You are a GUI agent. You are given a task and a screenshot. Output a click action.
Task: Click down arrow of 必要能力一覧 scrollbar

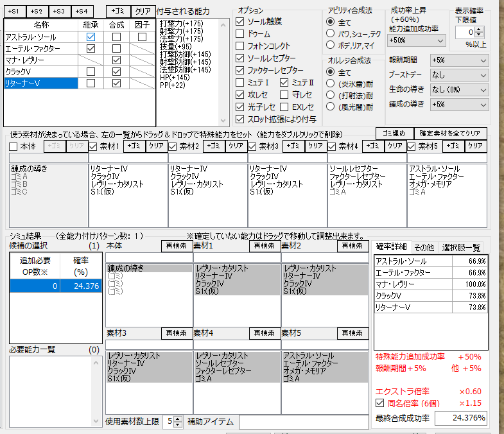[x=96, y=421]
